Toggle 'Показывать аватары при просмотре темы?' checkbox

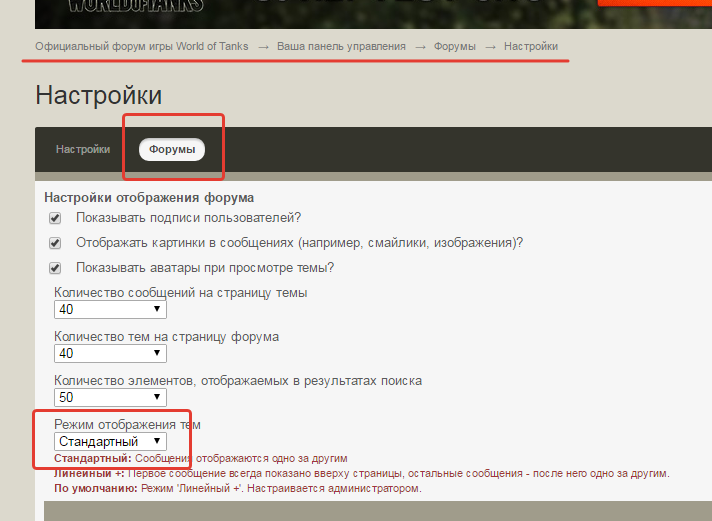55,268
